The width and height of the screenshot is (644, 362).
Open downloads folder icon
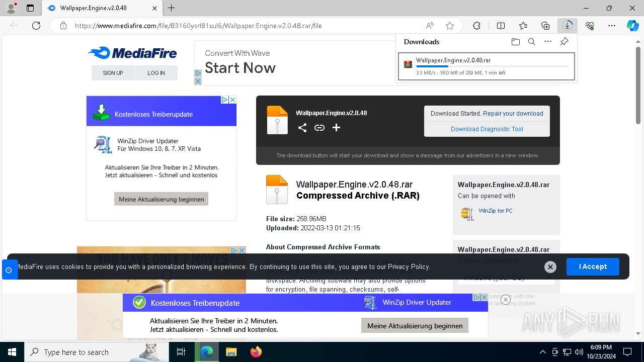[515, 42]
